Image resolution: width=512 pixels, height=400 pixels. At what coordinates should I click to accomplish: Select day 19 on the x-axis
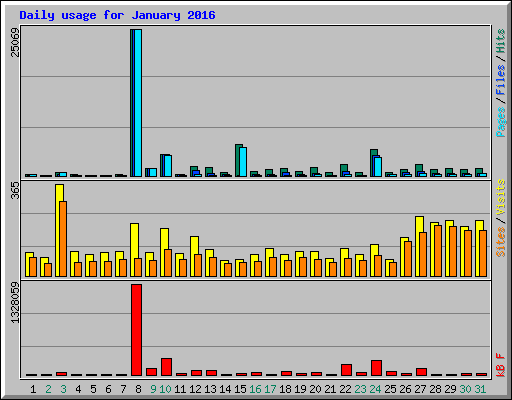pos(300,389)
